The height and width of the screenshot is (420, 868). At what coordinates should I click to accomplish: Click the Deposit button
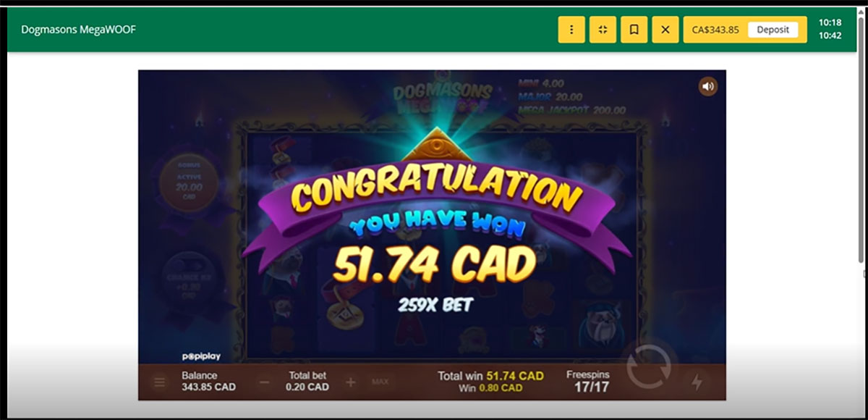773,30
